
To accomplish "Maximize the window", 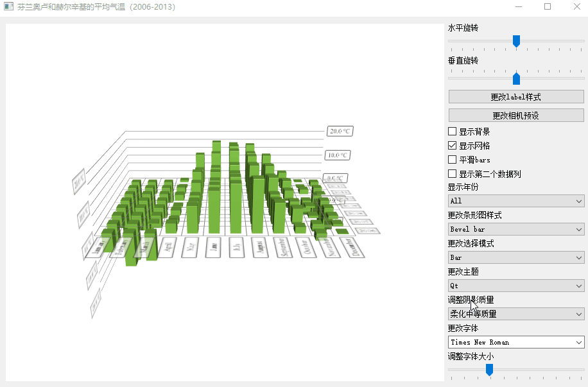I will pos(548,6).
